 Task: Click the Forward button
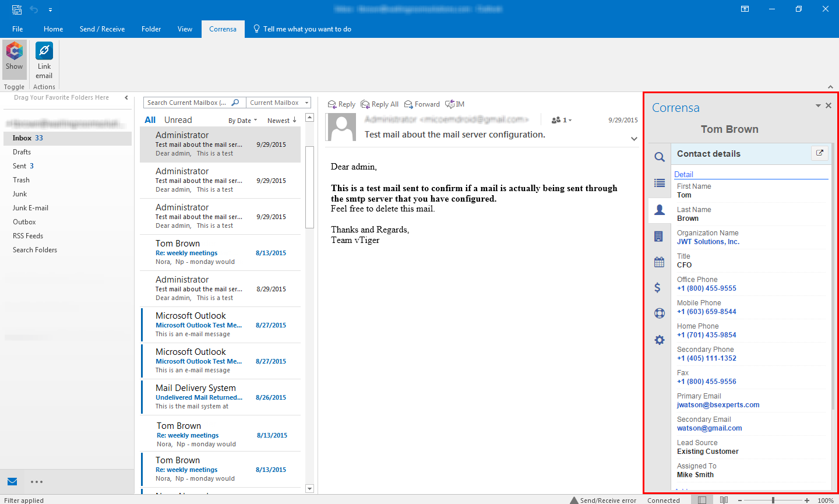tap(422, 104)
